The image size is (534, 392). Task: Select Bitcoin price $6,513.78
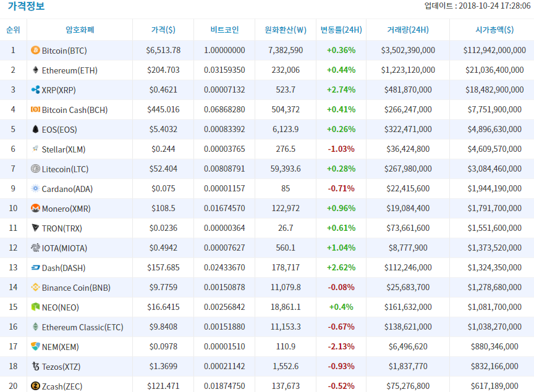coord(163,51)
